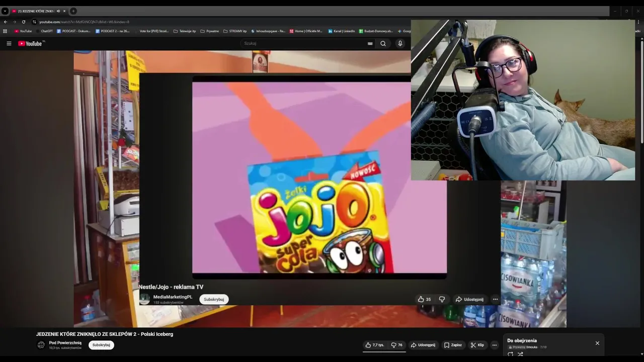Like the main video (7,7 tys.)
The height and width of the screenshot is (362, 644).
coord(375,345)
